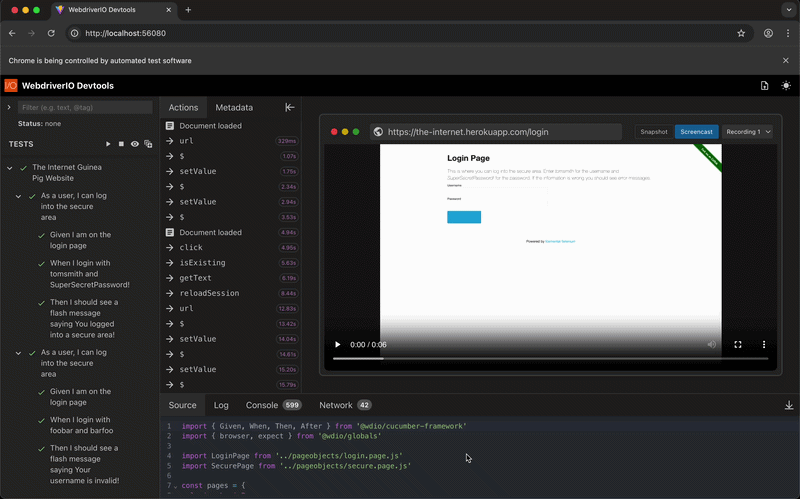Toggle light/dark theme sun icon
The height and width of the screenshot is (499, 800).
pos(786,86)
